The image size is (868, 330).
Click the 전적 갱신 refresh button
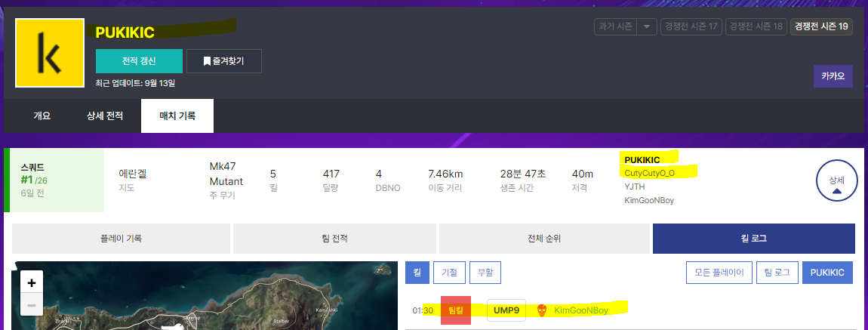click(x=139, y=61)
